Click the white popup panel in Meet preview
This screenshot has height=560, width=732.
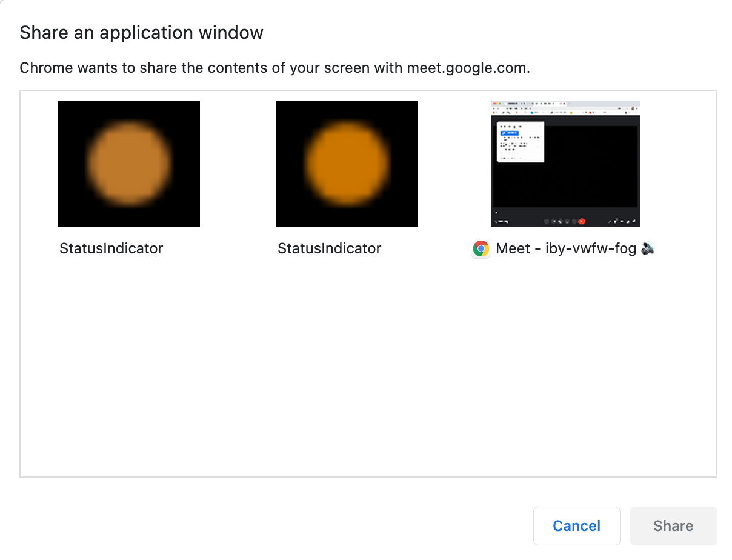pyautogui.click(x=521, y=142)
